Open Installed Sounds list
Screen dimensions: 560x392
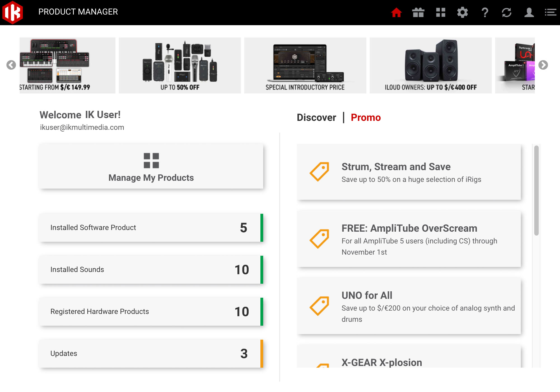[151, 270]
